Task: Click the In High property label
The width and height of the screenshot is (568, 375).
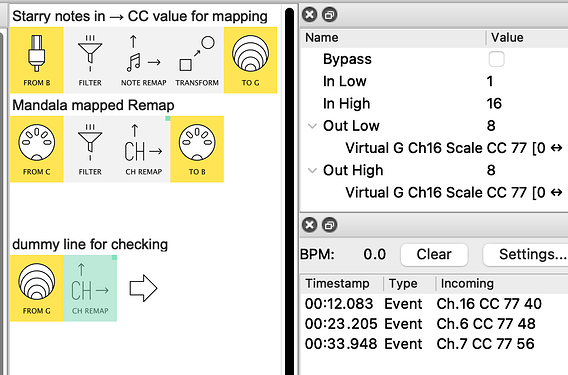Action: pyautogui.click(x=346, y=104)
